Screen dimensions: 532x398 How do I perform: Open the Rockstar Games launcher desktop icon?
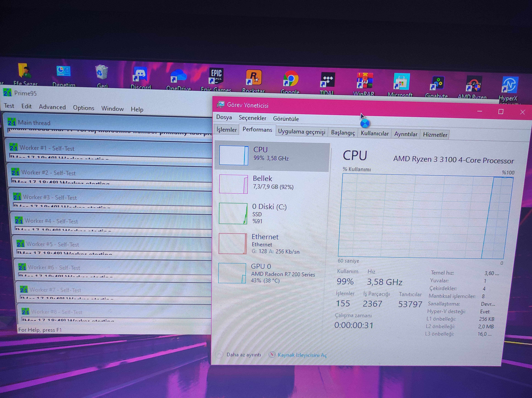[x=254, y=79]
